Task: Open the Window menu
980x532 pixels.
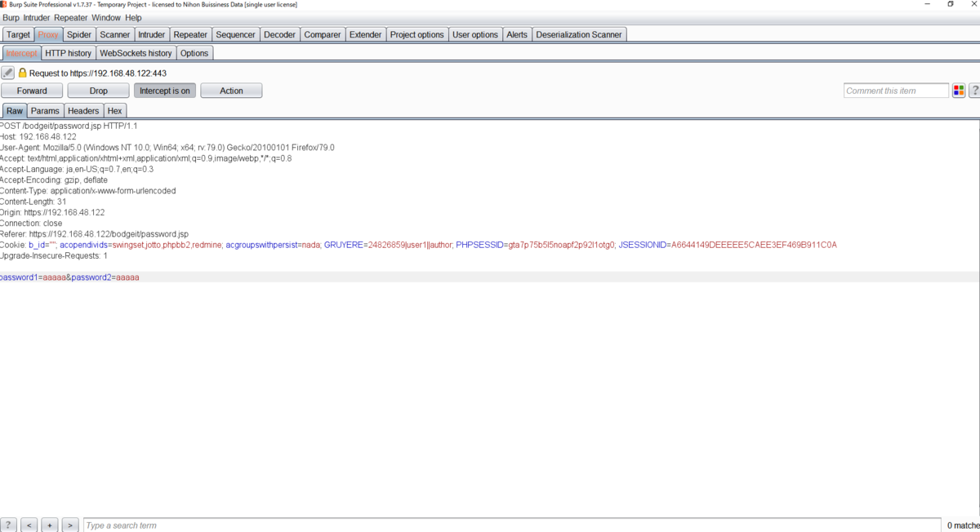Action: click(106, 17)
